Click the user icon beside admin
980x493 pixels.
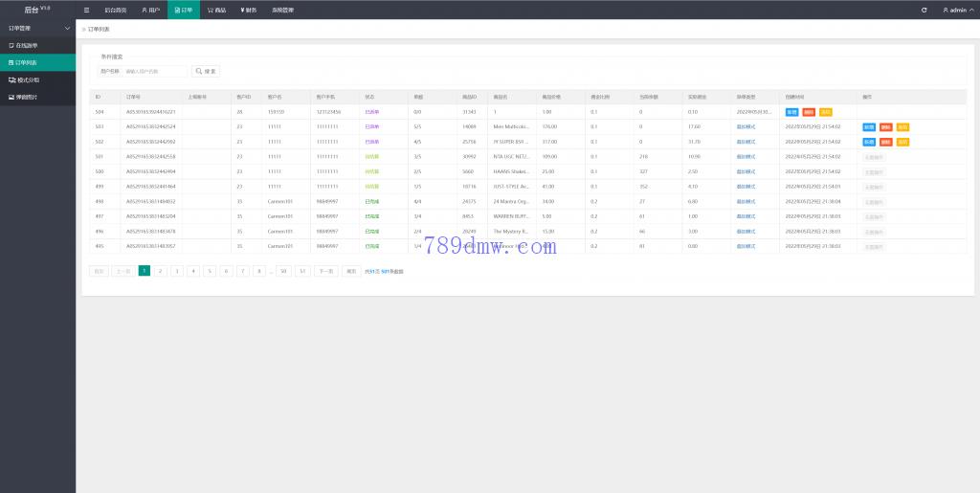pyautogui.click(x=946, y=10)
